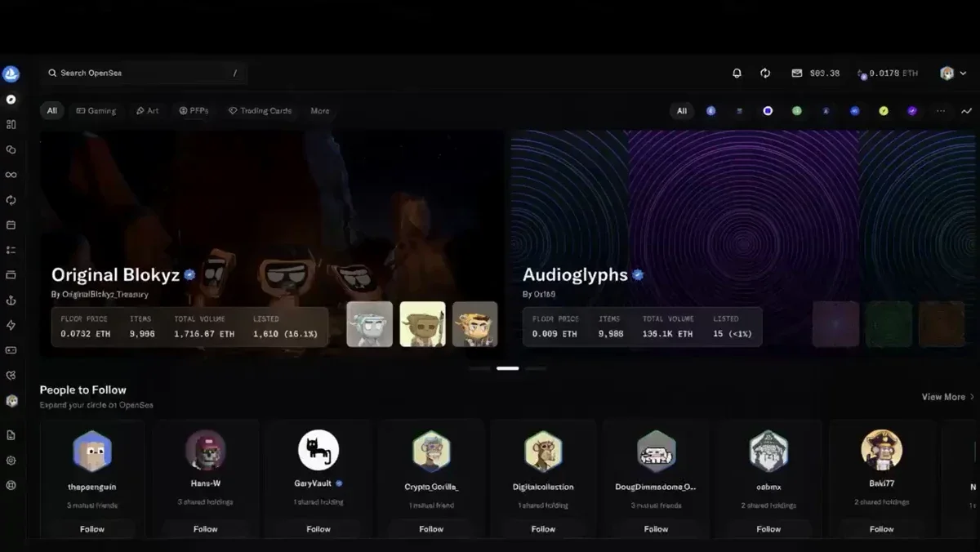
Task: Follow Hans-W
Action: tap(206, 529)
